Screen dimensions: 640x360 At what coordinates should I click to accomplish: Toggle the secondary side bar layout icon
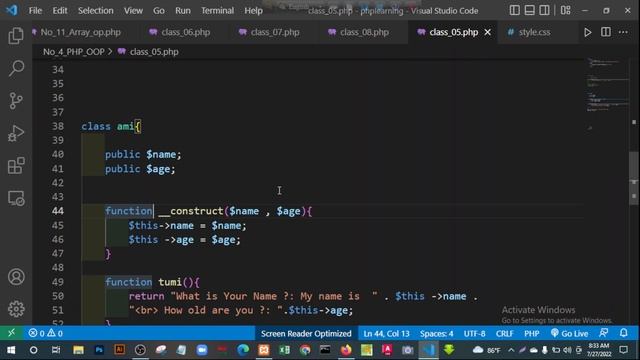point(544,10)
